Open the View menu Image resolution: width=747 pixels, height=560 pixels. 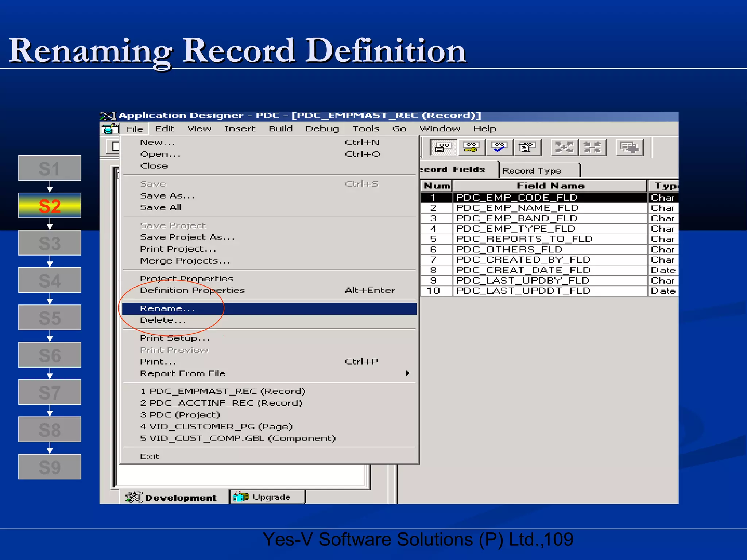tap(200, 129)
